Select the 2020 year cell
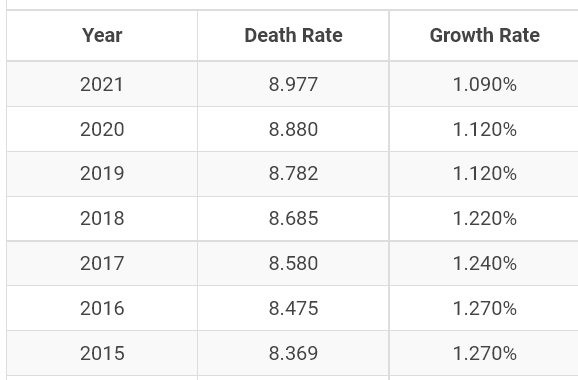578x380 pixels. coord(102,129)
